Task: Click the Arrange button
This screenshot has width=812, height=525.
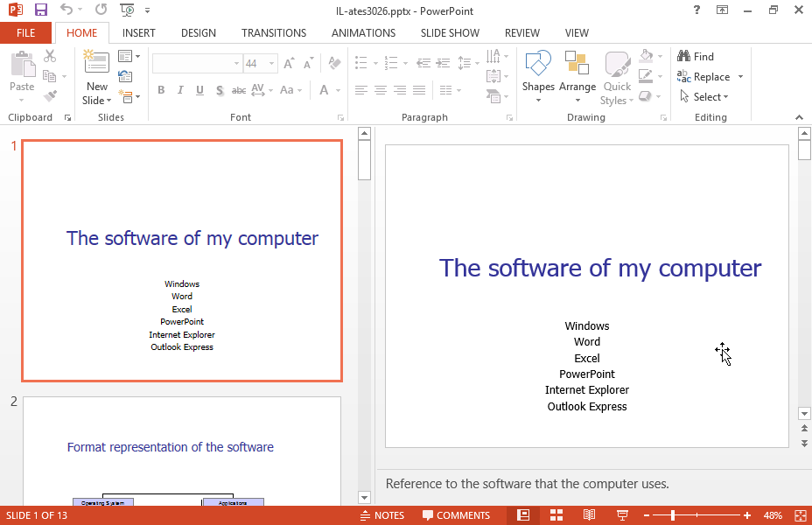Action: (x=577, y=77)
